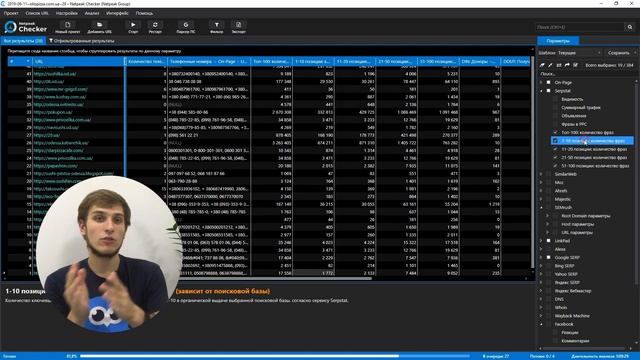Focus the Поиск field above the parameter tree

coord(586,74)
